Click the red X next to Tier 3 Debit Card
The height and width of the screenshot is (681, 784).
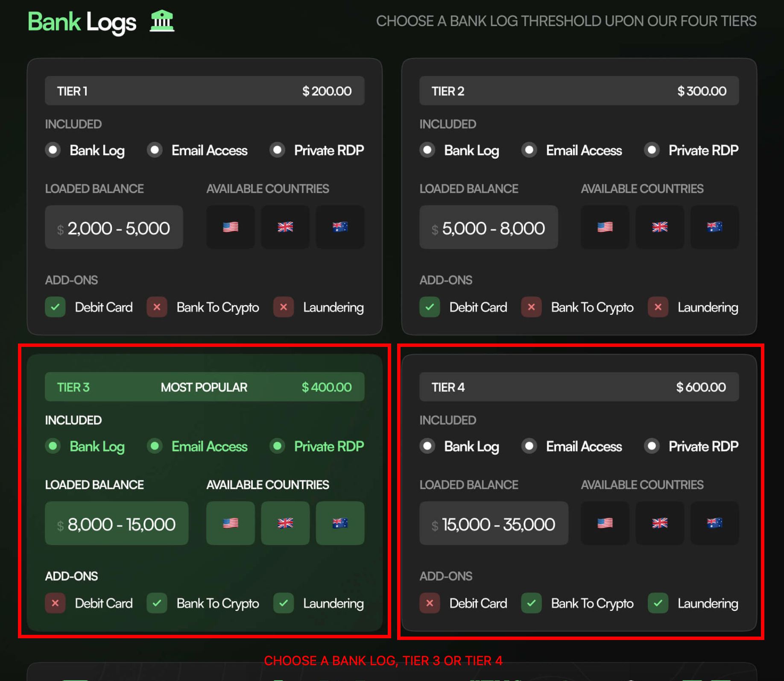55,603
